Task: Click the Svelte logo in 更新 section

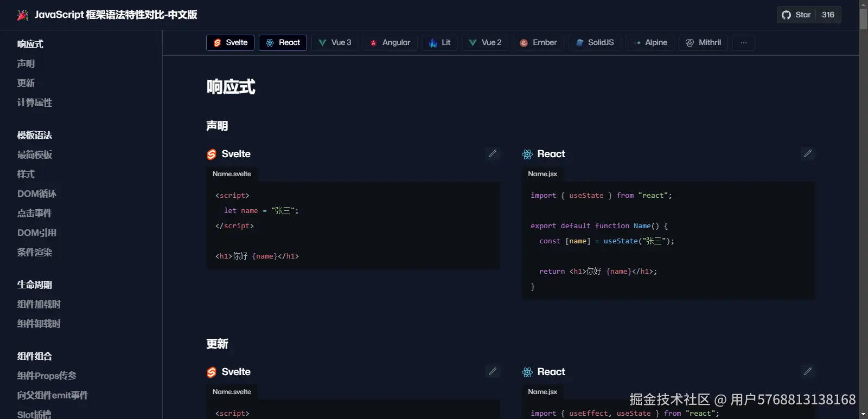Action: coord(212,372)
